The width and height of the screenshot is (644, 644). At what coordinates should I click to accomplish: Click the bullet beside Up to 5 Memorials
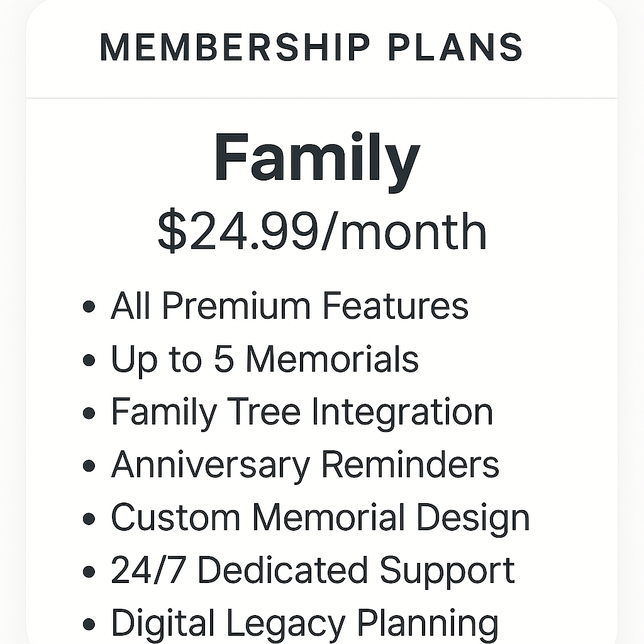coord(89,361)
